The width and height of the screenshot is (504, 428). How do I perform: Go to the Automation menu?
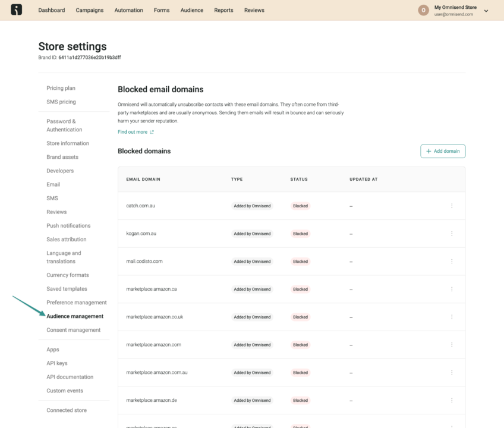pos(128,10)
